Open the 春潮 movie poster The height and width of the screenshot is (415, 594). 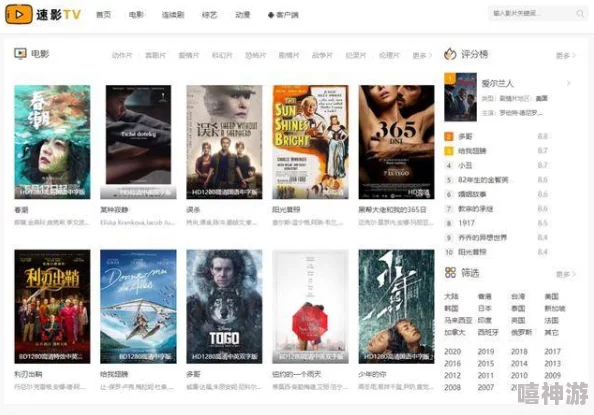[x=52, y=142]
